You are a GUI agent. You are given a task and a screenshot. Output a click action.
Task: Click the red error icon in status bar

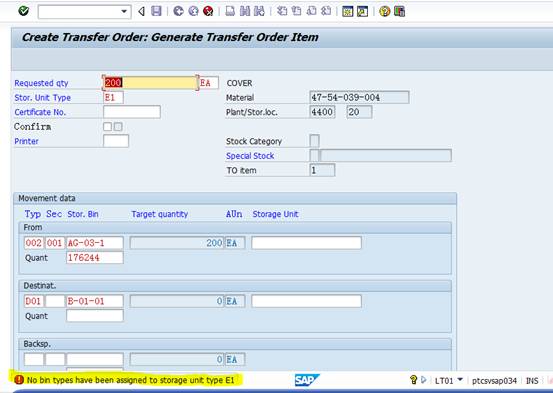pyautogui.click(x=19, y=380)
